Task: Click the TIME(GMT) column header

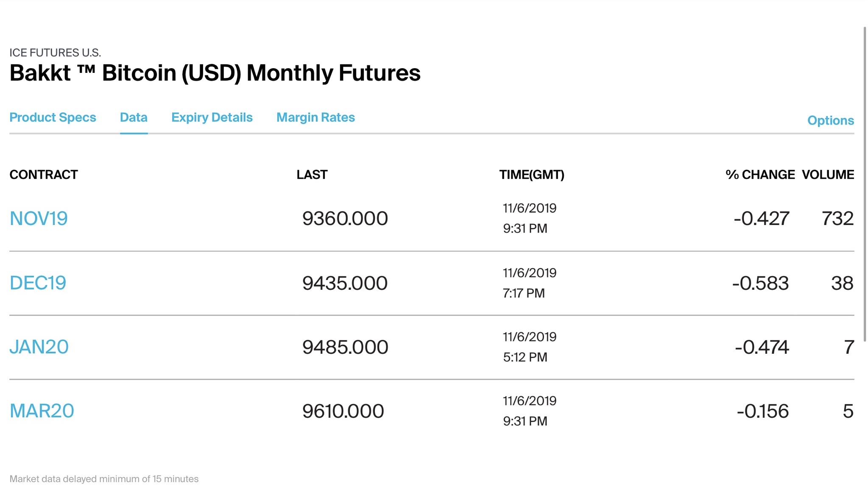Action: pos(532,175)
